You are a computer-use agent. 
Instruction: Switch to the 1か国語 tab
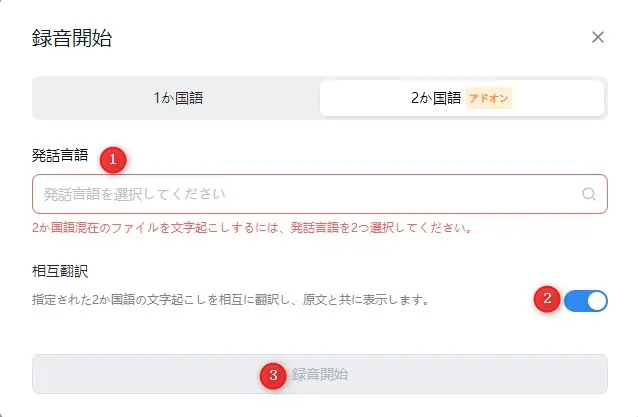pos(177,98)
